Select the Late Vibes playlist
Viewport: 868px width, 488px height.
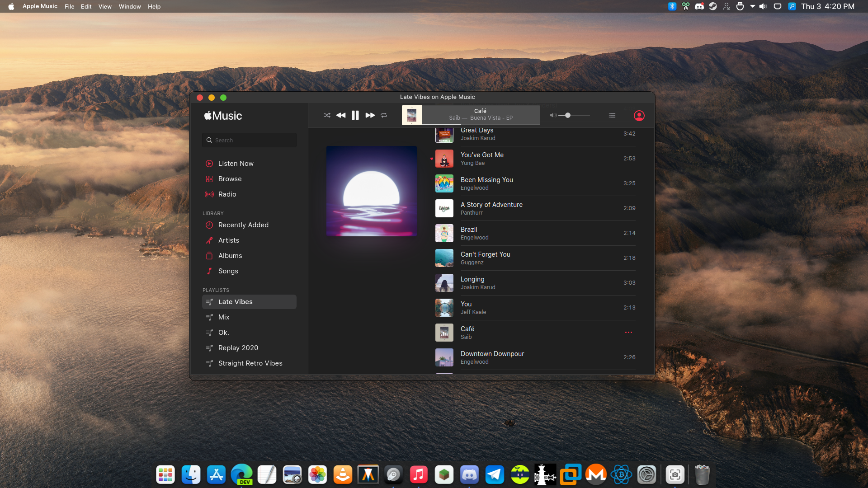[x=249, y=302]
